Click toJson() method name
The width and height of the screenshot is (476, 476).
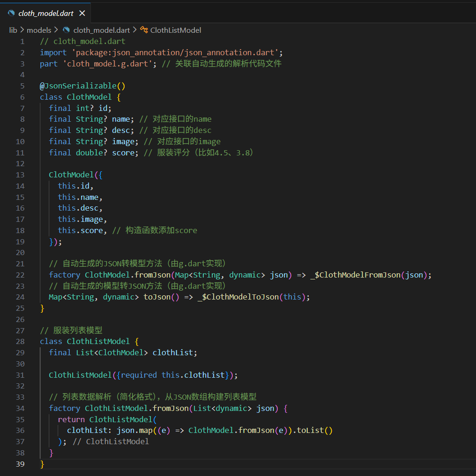pyautogui.click(x=157, y=297)
